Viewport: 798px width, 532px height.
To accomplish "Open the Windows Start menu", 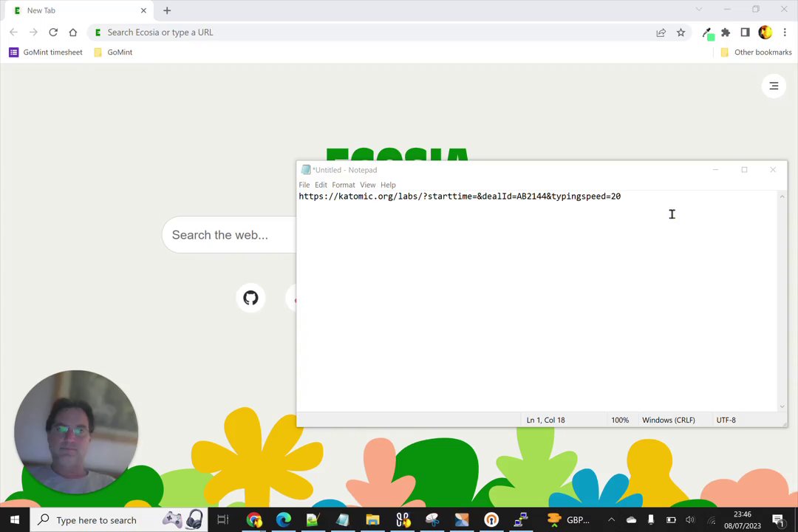I will point(15,519).
